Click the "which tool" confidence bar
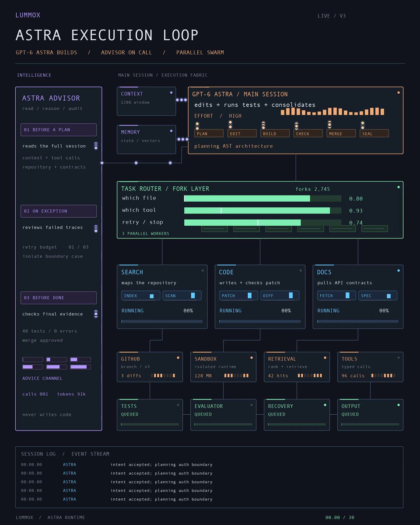 [262, 210]
